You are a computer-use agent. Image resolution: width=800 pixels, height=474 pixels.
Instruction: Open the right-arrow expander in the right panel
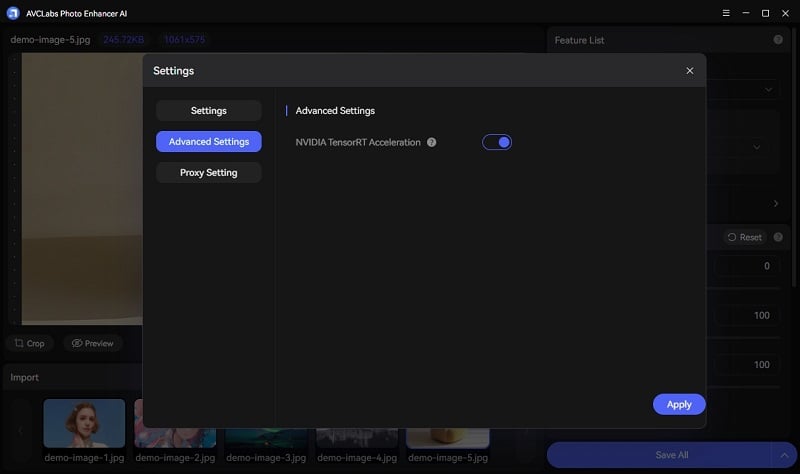776,204
